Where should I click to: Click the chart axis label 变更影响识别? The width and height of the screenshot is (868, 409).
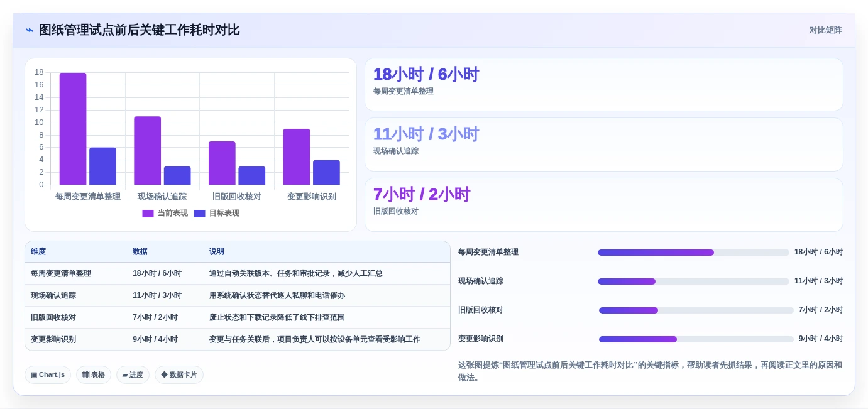312,197
